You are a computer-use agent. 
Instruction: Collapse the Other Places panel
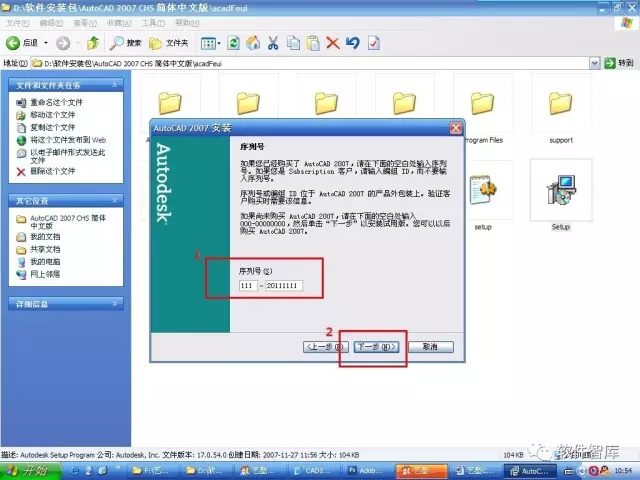(x=115, y=200)
